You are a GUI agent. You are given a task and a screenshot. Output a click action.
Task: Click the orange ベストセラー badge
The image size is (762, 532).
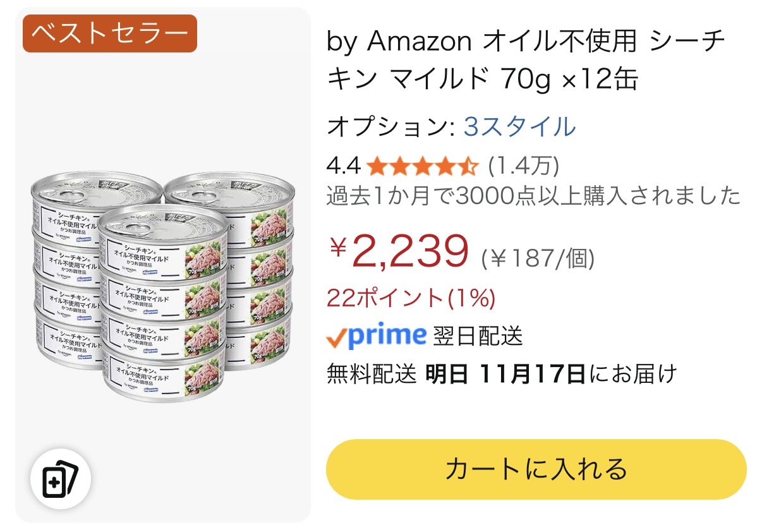coord(109,33)
